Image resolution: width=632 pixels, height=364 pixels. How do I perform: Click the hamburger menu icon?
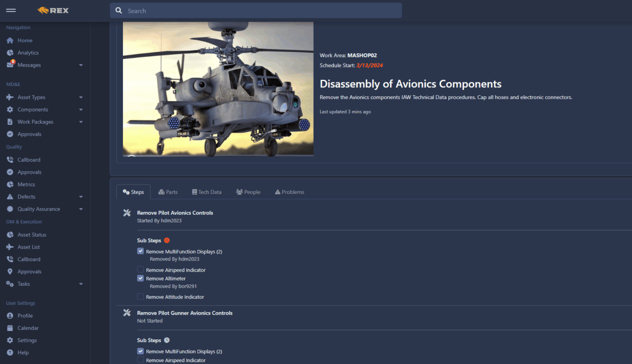11,10
